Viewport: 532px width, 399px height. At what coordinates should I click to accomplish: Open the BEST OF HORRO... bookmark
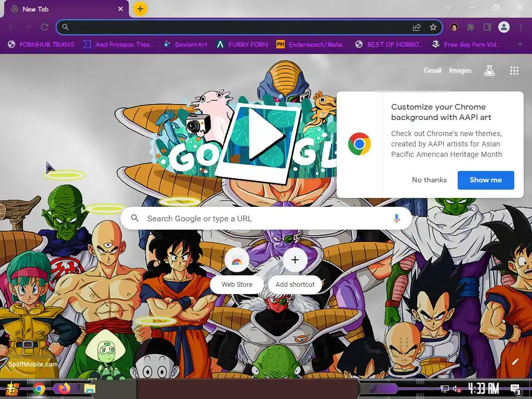pyautogui.click(x=389, y=45)
